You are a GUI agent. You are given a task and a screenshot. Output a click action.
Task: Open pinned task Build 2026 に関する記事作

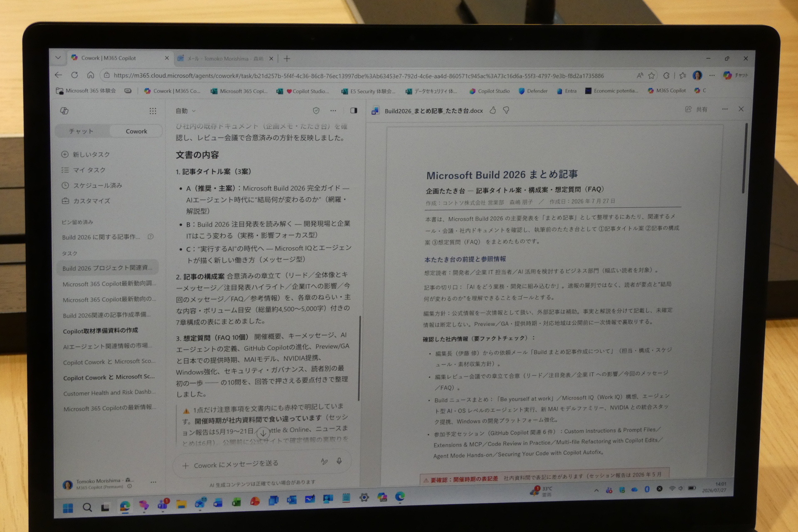pos(101,237)
